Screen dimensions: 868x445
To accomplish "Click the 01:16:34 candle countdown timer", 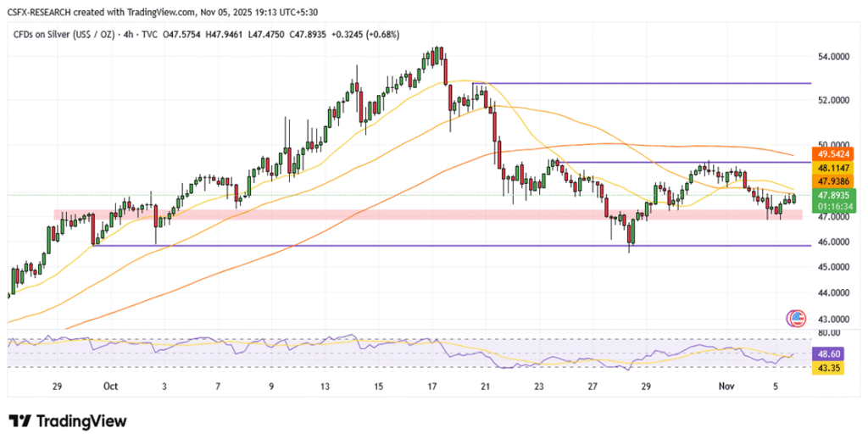I will pos(832,206).
